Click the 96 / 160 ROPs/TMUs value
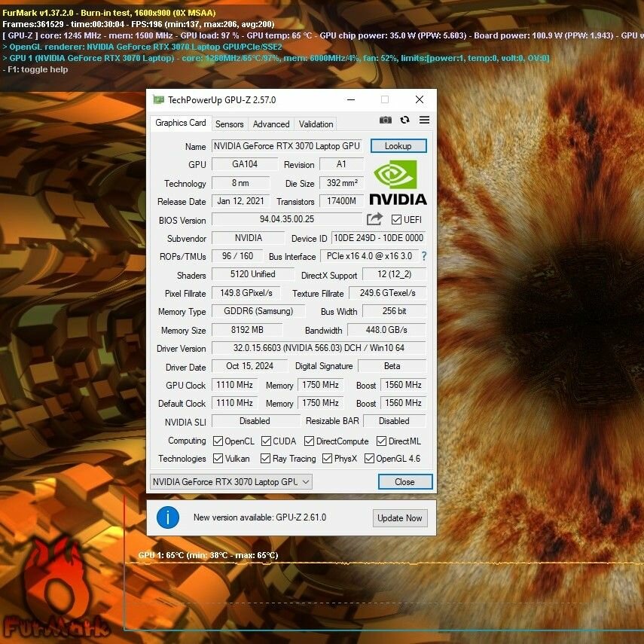The width and height of the screenshot is (644, 644). [237, 256]
